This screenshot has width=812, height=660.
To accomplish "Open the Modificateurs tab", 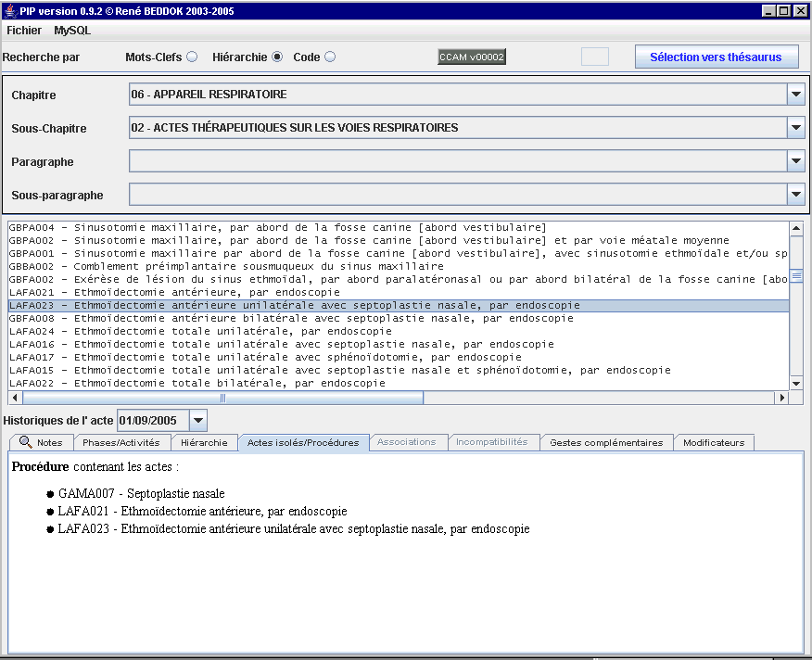I will click(x=714, y=442).
